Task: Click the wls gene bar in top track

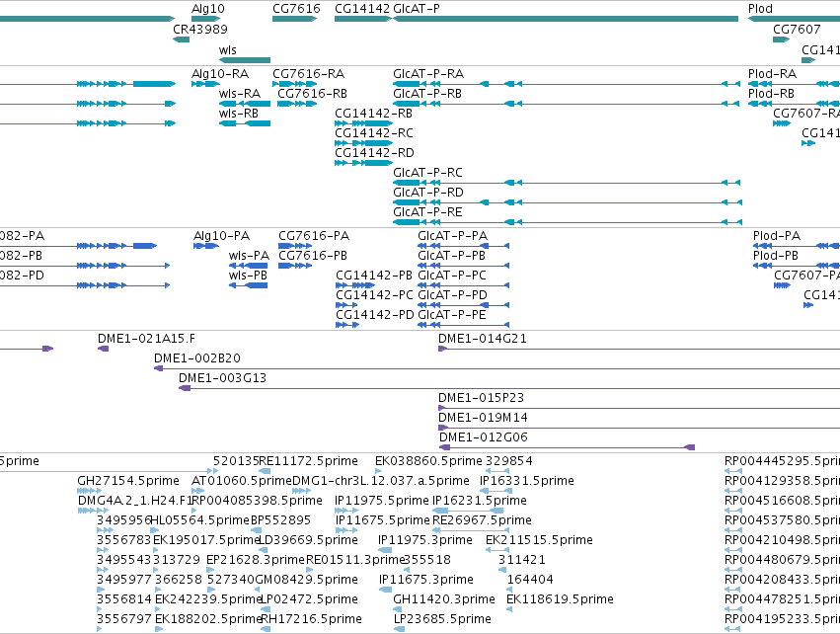Action: (245, 60)
